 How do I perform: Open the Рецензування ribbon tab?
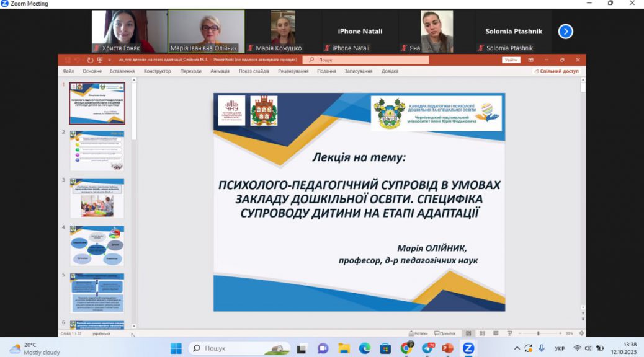(293, 71)
